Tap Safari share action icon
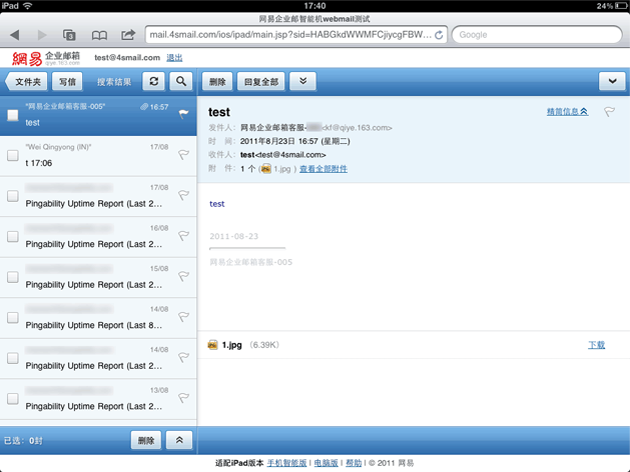 (x=128, y=35)
